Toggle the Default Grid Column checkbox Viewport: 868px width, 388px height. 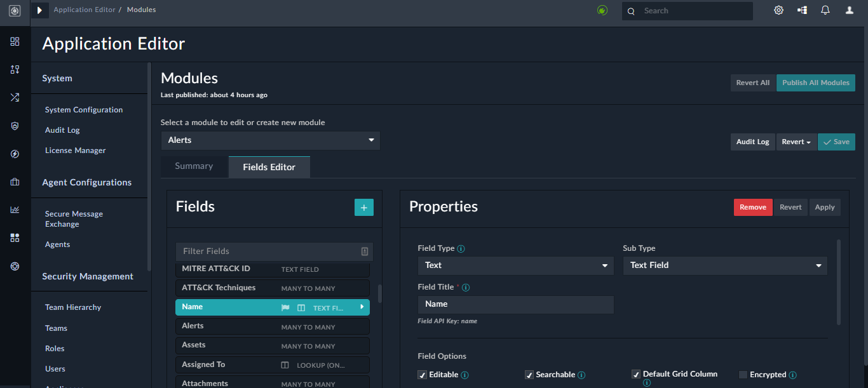pyautogui.click(x=635, y=374)
